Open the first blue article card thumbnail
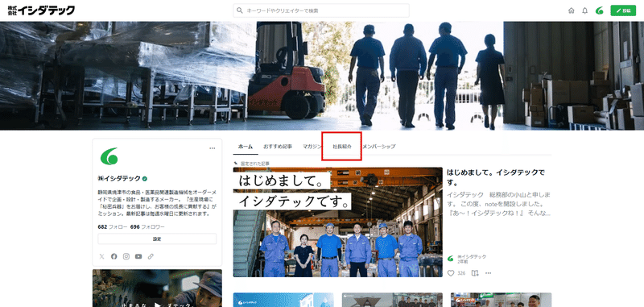Screen dimensions: 644x307 pyautogui.click(x=283, y=300)
